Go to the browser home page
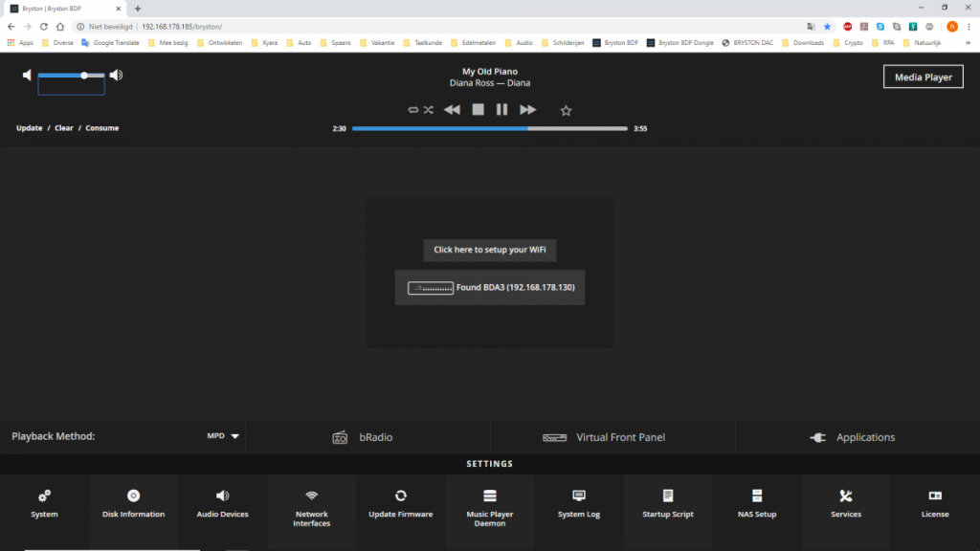This screenshot has width=980, height=551. [x=60, y=27]
